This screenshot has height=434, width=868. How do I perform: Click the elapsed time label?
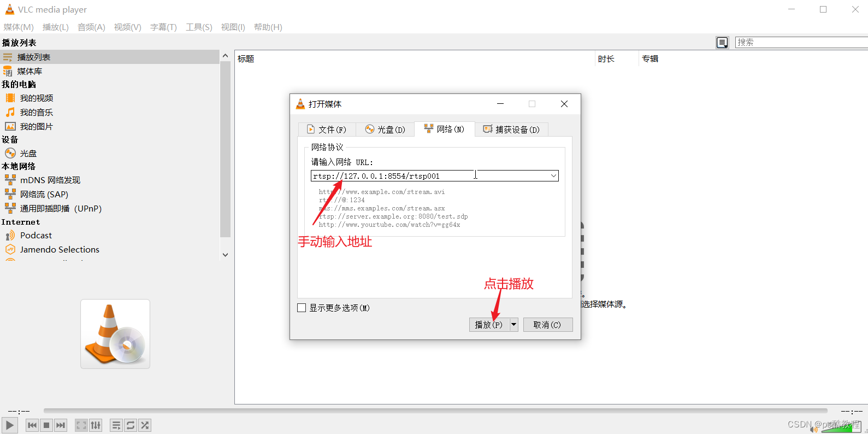click(19, 411)
